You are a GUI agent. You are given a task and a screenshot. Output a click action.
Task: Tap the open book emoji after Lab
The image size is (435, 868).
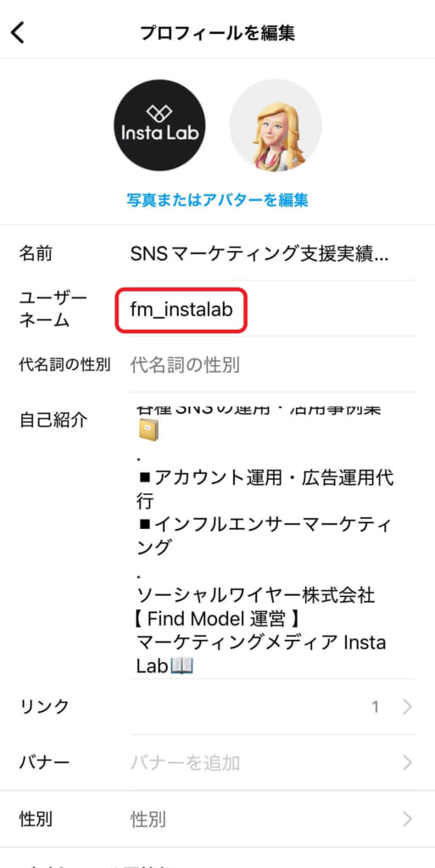coord(181,666)
